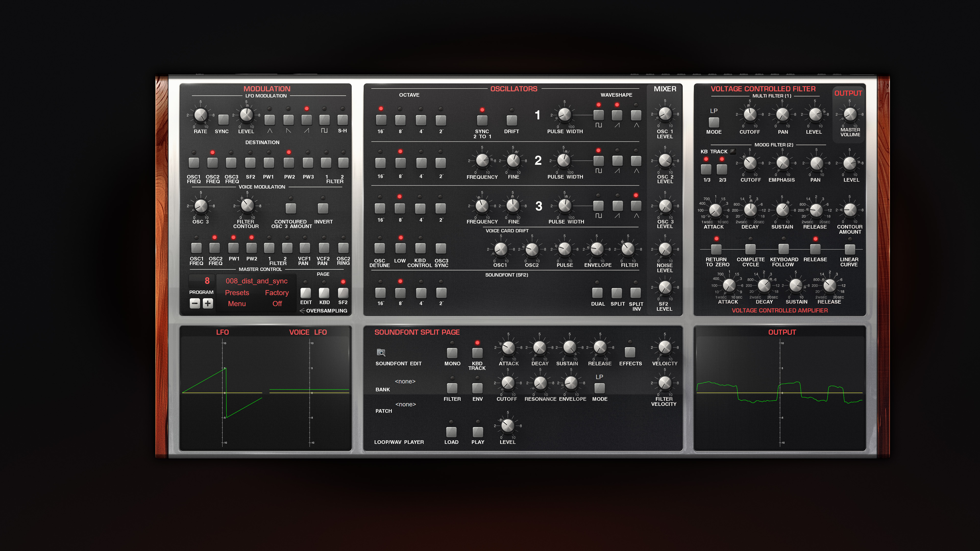Image resolution: width=980 pixels, height=551 pixels.
Task: Toggle Sync 2 to 1 button
Action: pos(482,121)
